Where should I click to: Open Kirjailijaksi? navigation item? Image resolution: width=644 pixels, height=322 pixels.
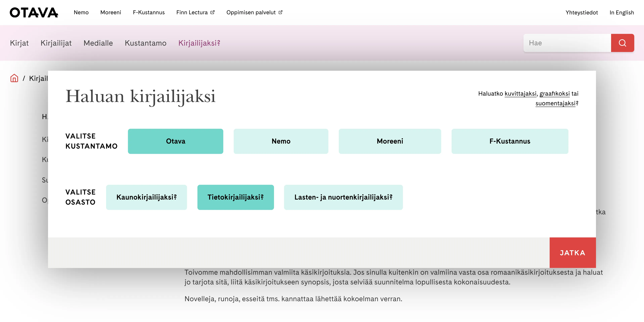pyautogui.click(x=199, y=43)
